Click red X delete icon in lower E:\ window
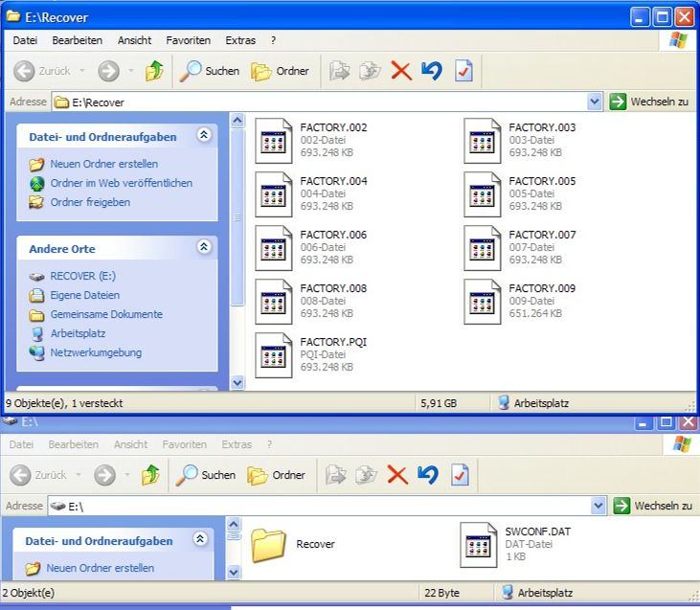The width and height of the screenshot is (700, 610). [x=397, y=475]
